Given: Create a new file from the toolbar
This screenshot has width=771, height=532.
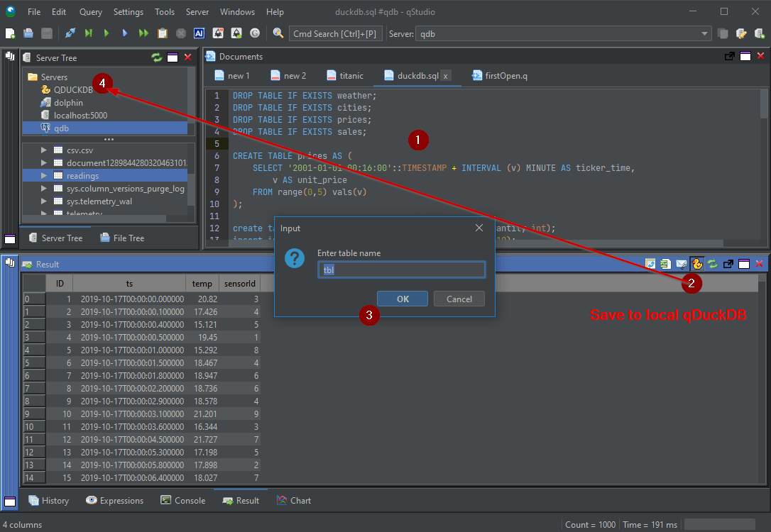Looking at the screenshot, I should click(x=10, y=33).
